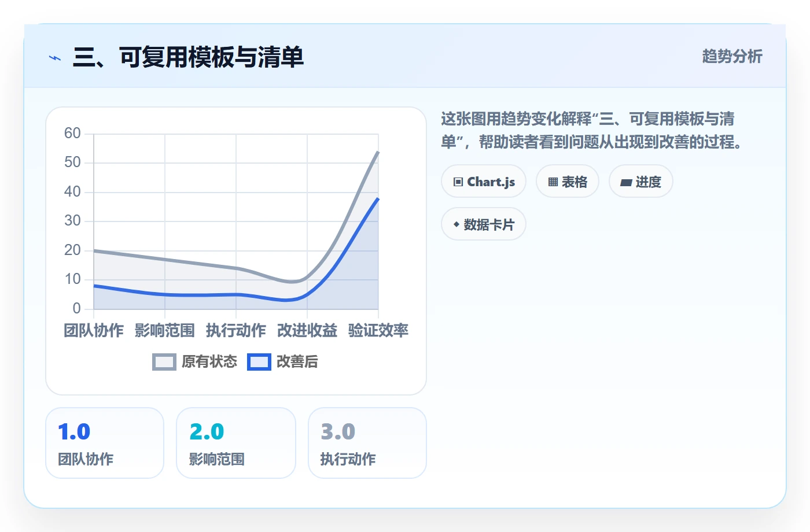The height and width of the screenshot is (532, 810).
Task: Click the 30 y-axis value
Action: click(72, 221)
